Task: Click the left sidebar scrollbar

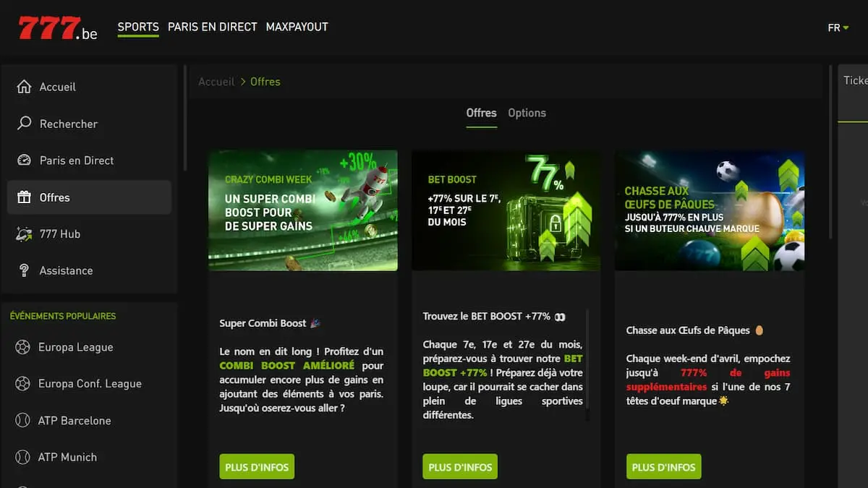Action: click(185, 117)
